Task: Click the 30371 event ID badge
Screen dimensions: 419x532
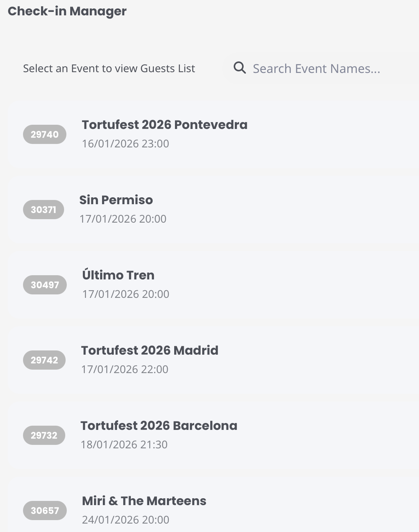Action: click(43, 210)
